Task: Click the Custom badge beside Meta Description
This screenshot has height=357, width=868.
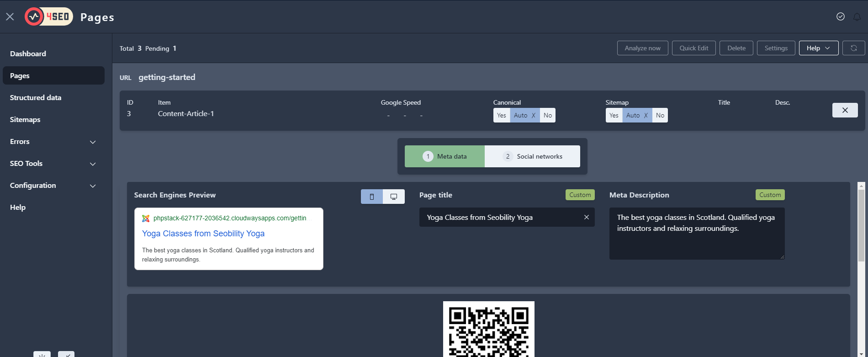Action: click(x=770, y=195)
